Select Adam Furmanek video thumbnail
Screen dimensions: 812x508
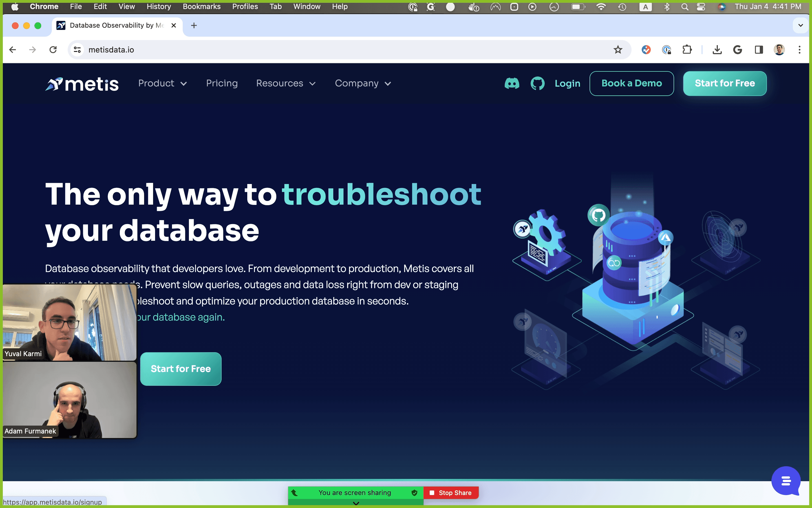point(69,400)
